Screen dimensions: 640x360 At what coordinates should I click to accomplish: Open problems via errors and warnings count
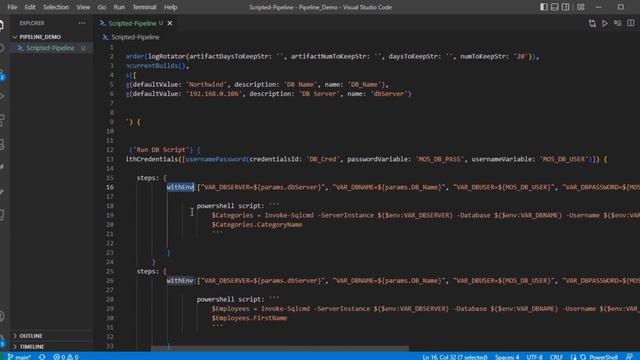click(65, 357)
